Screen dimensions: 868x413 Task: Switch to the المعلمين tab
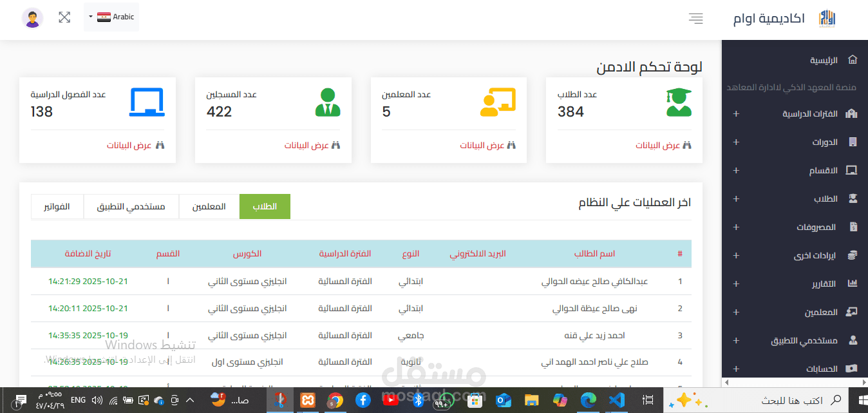click(209, 207)
